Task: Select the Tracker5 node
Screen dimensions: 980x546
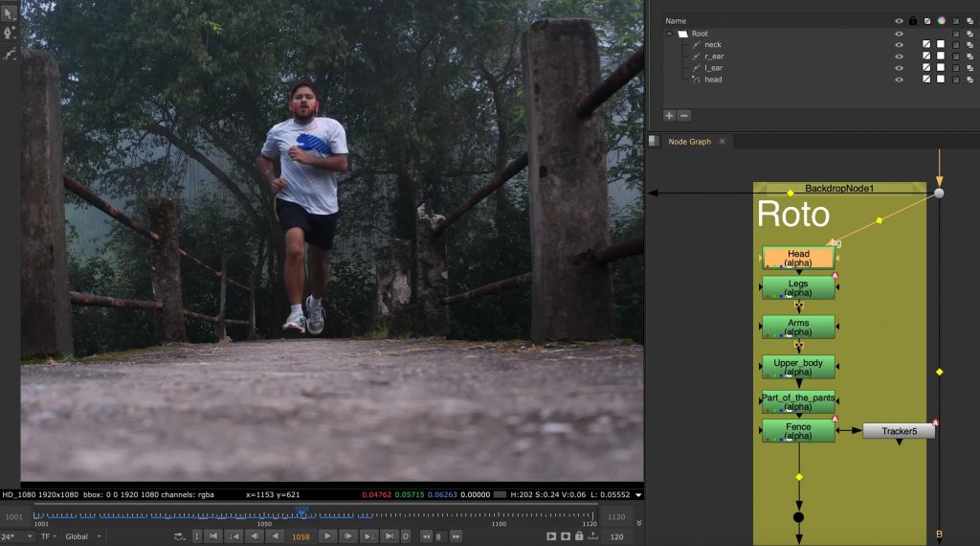Action: [899, 431]
